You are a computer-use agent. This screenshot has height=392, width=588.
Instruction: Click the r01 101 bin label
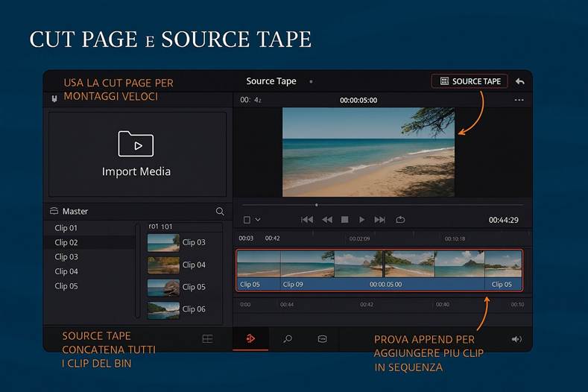(x=160, y=227)
